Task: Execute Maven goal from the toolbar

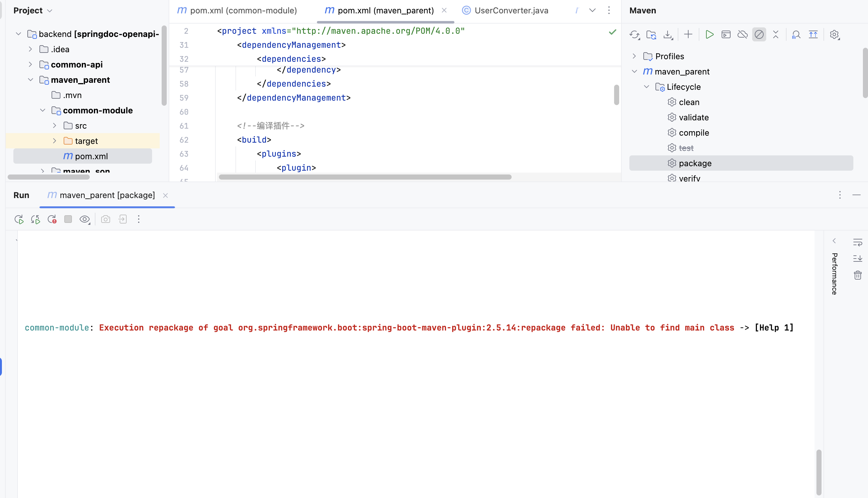Action: point(726,34)
